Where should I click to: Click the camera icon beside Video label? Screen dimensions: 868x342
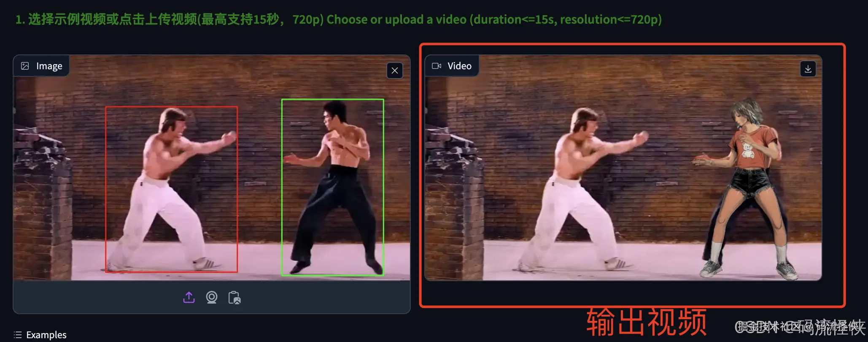click(437, 66)
